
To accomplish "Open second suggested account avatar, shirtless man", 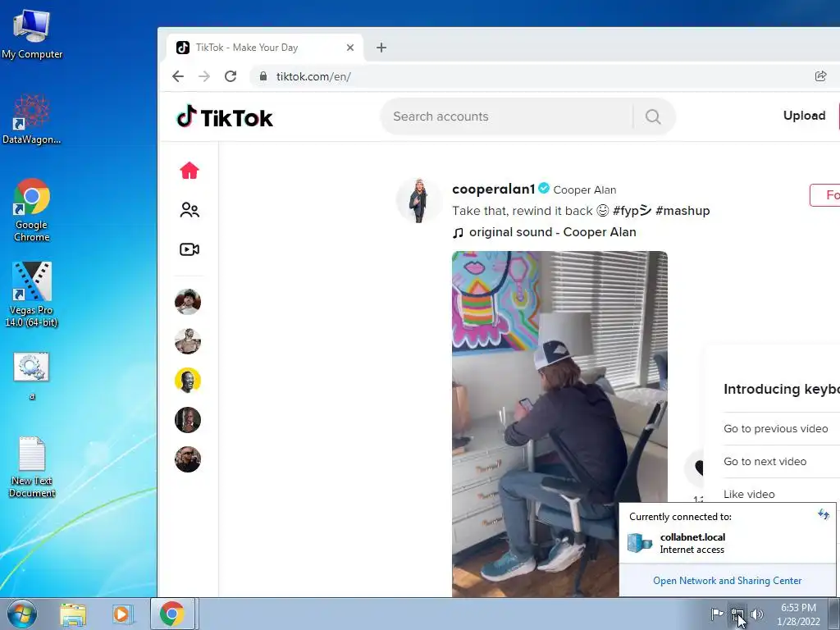I will 188,341.
